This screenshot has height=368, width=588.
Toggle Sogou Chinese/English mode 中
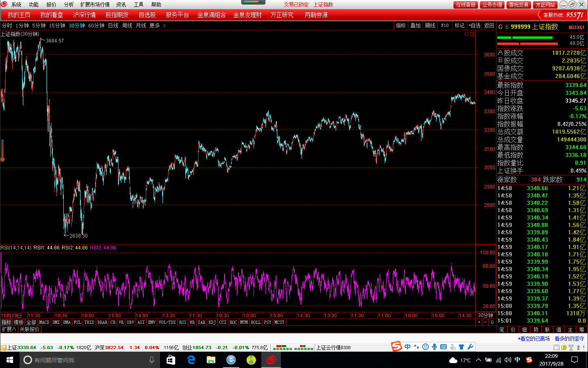click(x=408, y=347)
